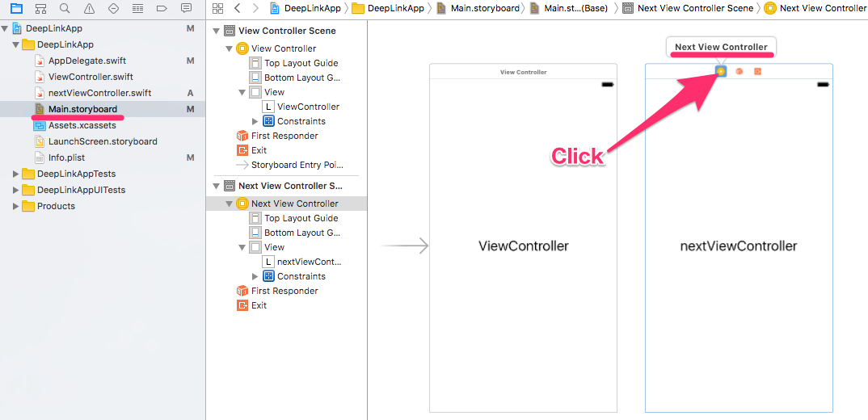Viewport: 868px width, 420px height.
Task: Open the Breakpoint navigator icon
Action: tap(162, 8)
